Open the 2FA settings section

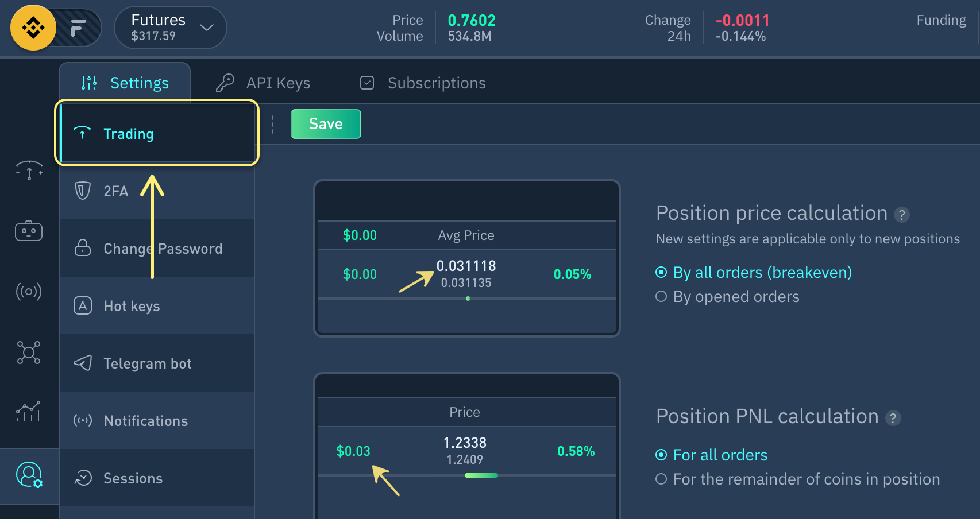(157, 191)
